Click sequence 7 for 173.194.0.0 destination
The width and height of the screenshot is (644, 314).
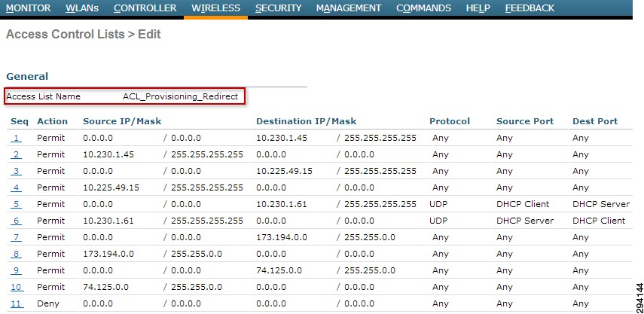click(x=16, y=238)
